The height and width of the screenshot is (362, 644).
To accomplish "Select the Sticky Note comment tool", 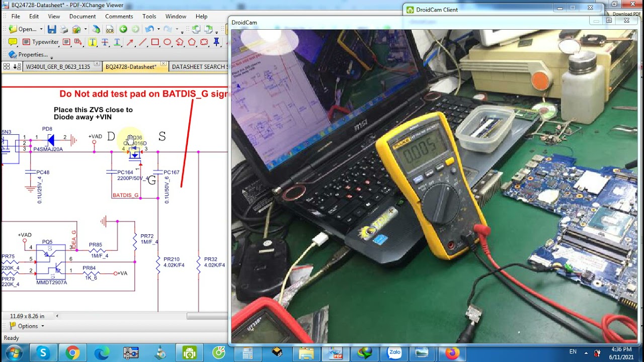I will (13, 42).
